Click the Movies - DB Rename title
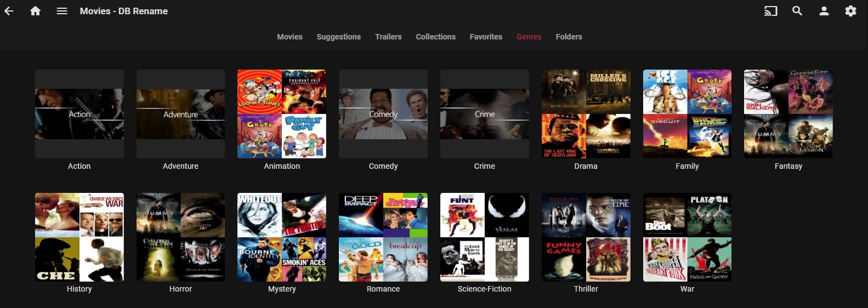The width and height of the screenshot is (868, 308). click(x=124, y=11)
